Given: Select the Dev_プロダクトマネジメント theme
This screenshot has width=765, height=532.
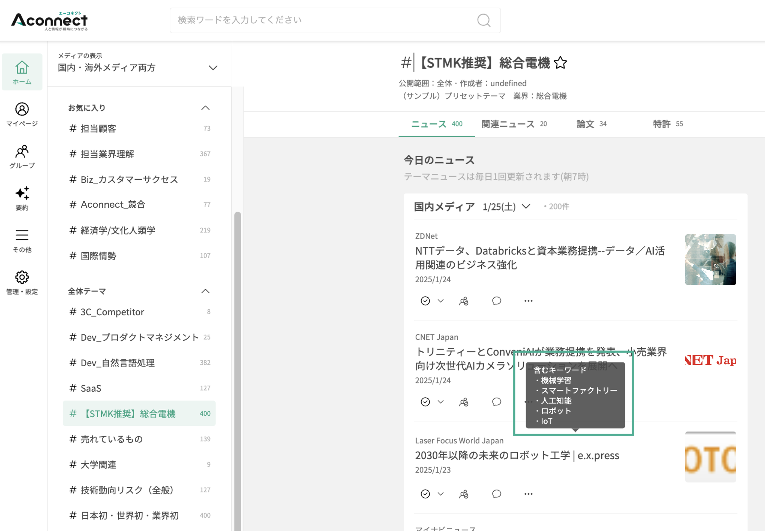Looking at the screenshot, I should coord(139,337).
